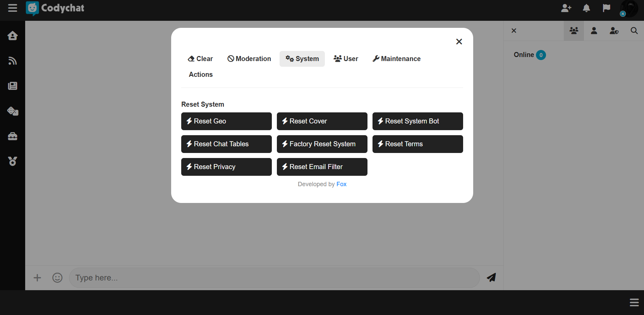Switch to the Moderation tab

[x=249, y=59]
